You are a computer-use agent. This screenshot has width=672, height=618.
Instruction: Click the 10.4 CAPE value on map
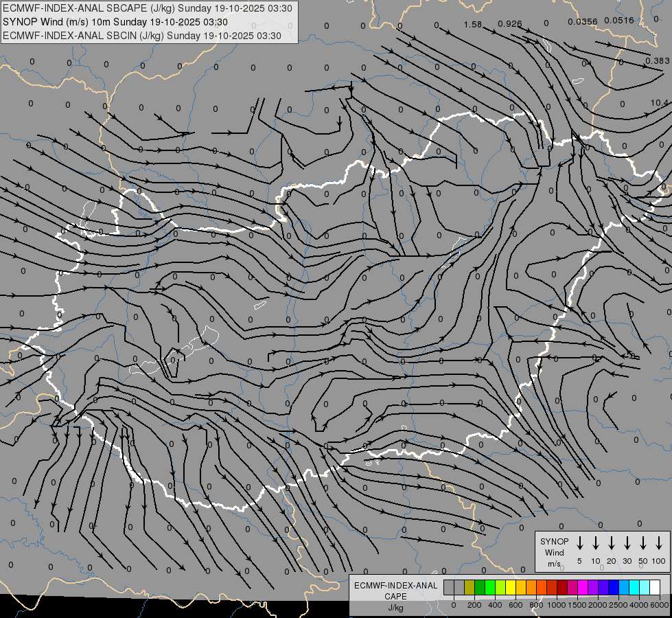[659, 103]
